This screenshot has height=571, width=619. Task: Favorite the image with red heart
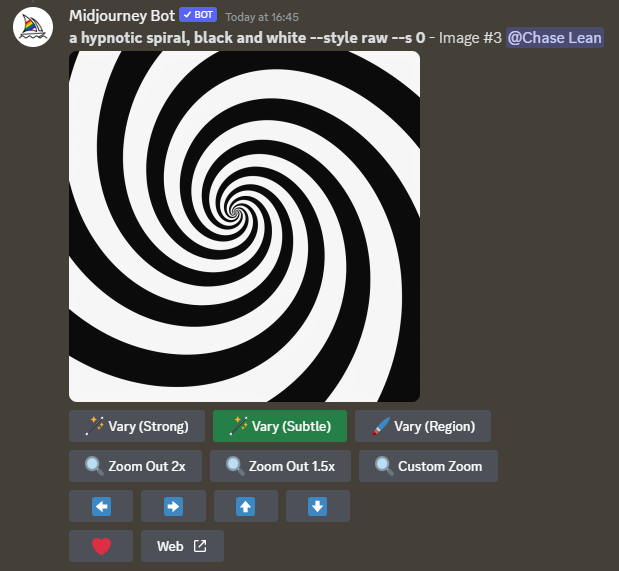point(101,546)
